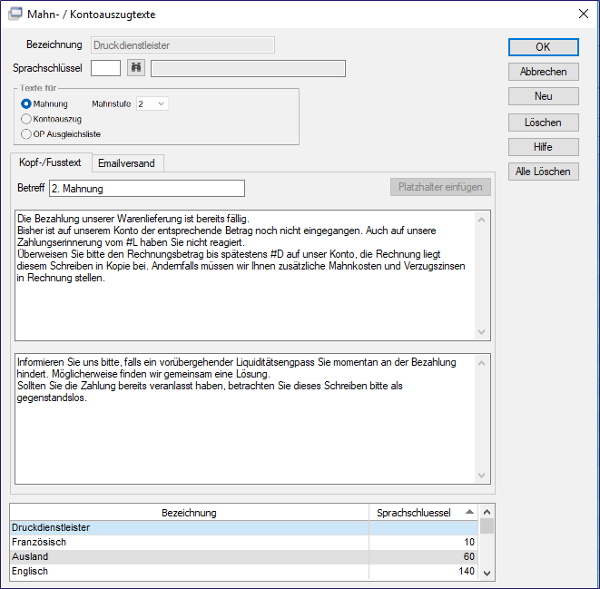The image size is (600, 589).
Task: Click the footer text scrollbar down arrow
Action: [x=482, y=476]
